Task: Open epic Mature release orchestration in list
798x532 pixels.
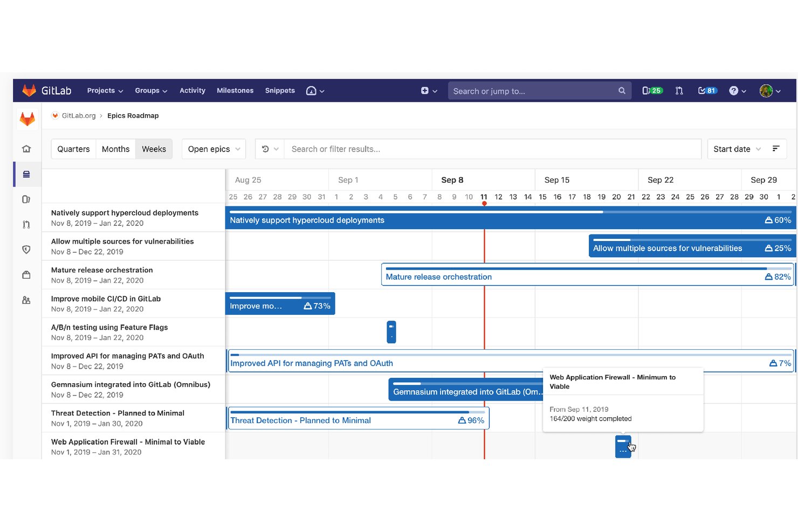Action: click(102, 270)
